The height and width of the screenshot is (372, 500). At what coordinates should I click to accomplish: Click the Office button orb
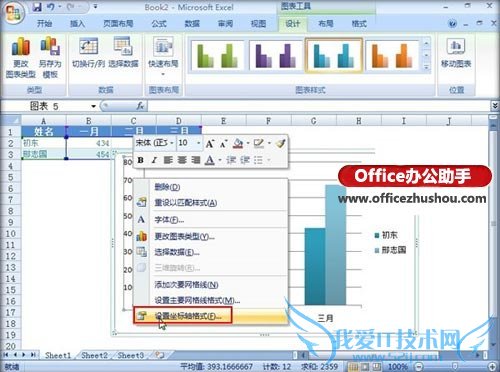click(13, 13)
